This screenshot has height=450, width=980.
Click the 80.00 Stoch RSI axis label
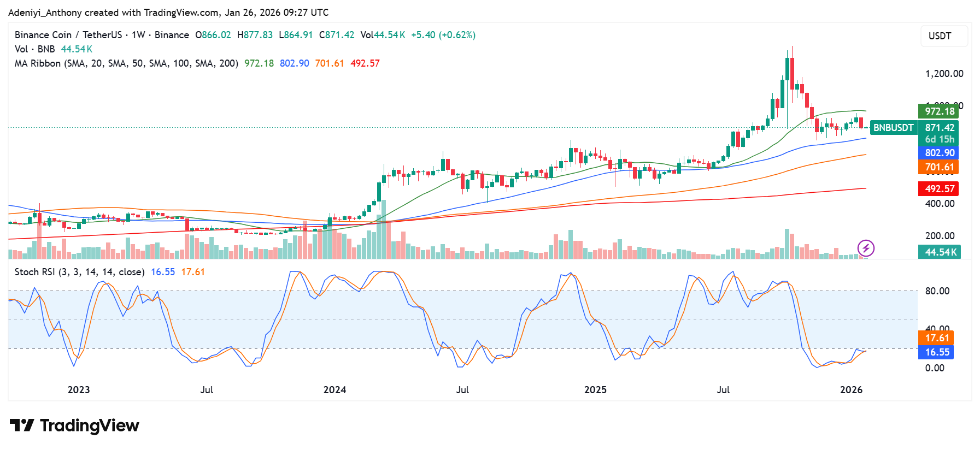[937, 291]
